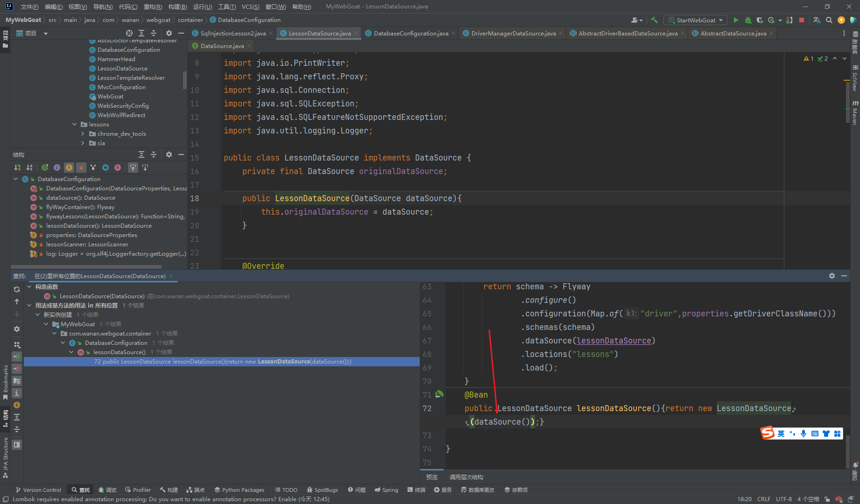Toggle preview pane button in Find toolbar

tap(17, 445)
